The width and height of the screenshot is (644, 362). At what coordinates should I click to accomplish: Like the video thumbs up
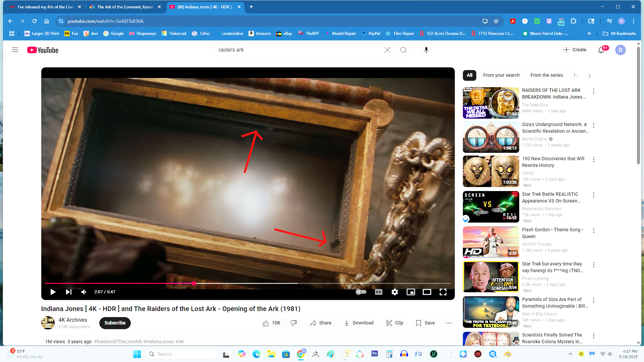271,323
